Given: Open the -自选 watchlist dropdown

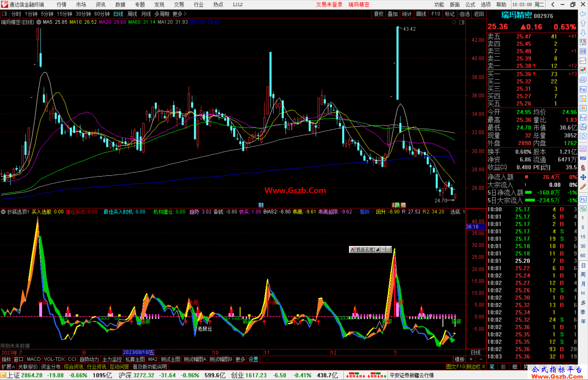Looking at the screenshot, I should tap(464, 14).
